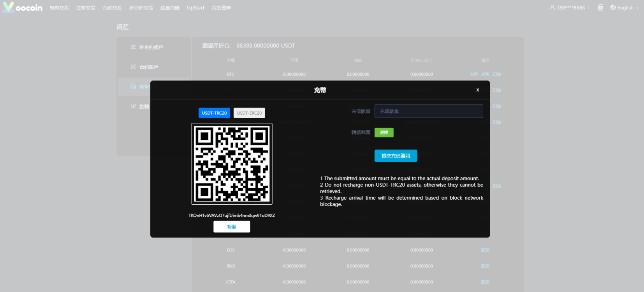This screenshot has width=644, height=292.
Task: Click the 可用 column header
Action: pos(294,60)
